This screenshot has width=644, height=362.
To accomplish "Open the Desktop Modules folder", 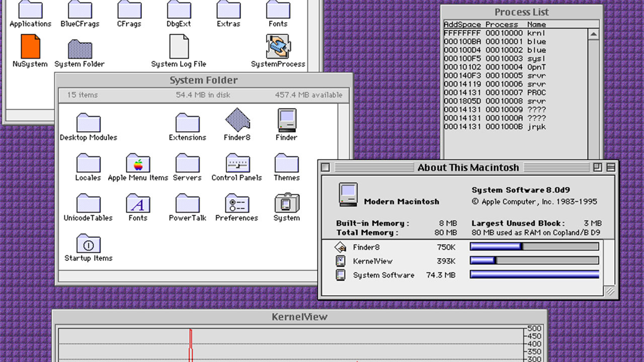I will click(89, 122).
